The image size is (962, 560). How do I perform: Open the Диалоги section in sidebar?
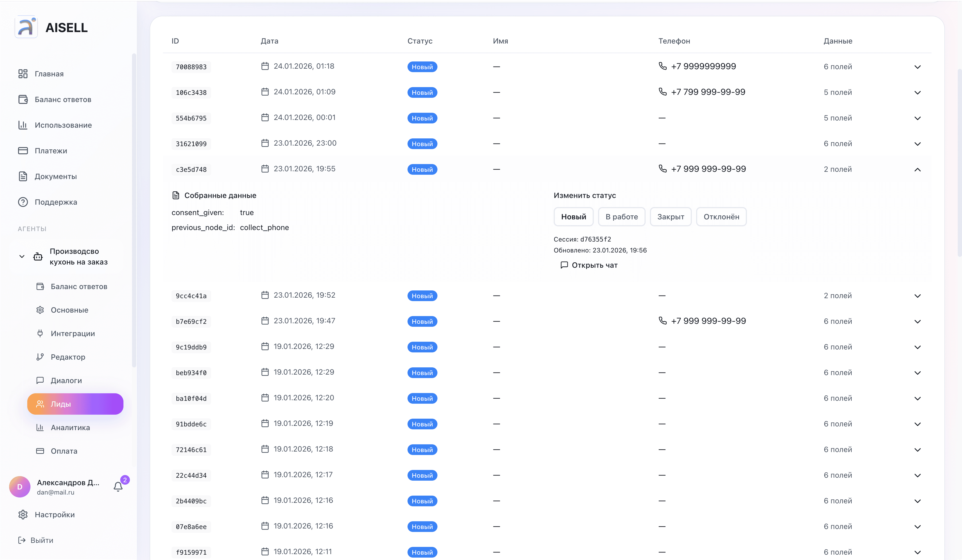tap(66, 380)
